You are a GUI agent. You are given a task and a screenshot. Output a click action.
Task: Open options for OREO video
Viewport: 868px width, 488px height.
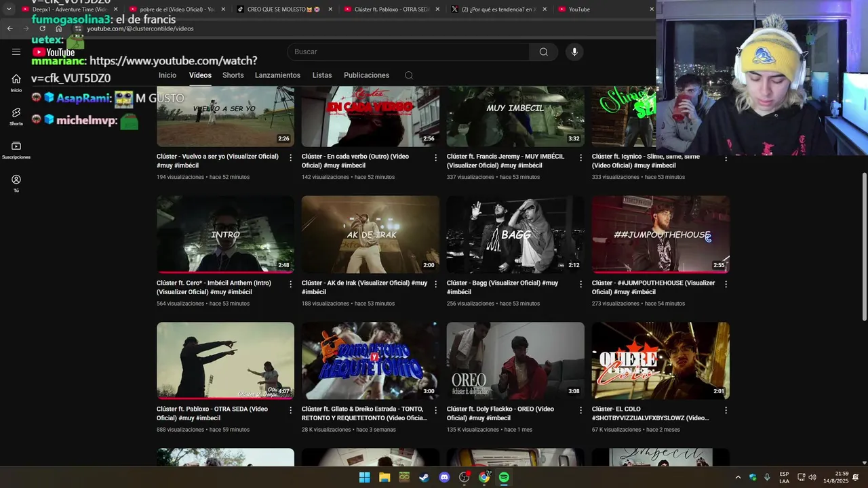(580, 410)
